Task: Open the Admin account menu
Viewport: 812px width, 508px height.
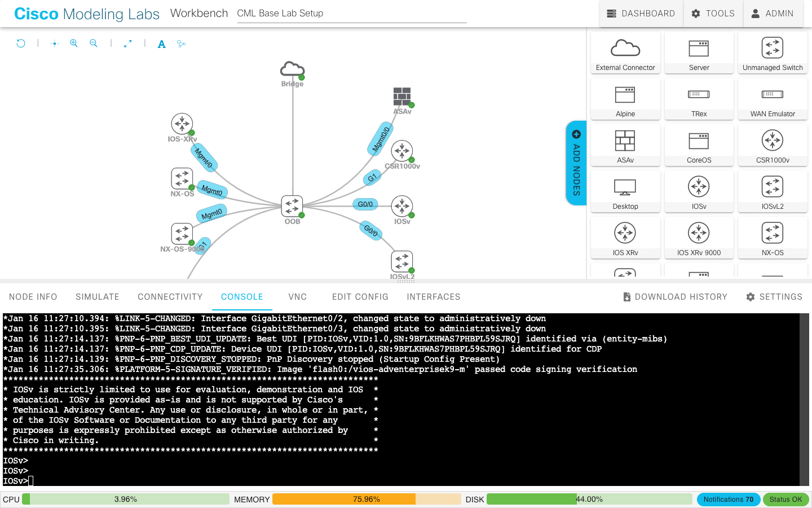Action: pos(773,14)
